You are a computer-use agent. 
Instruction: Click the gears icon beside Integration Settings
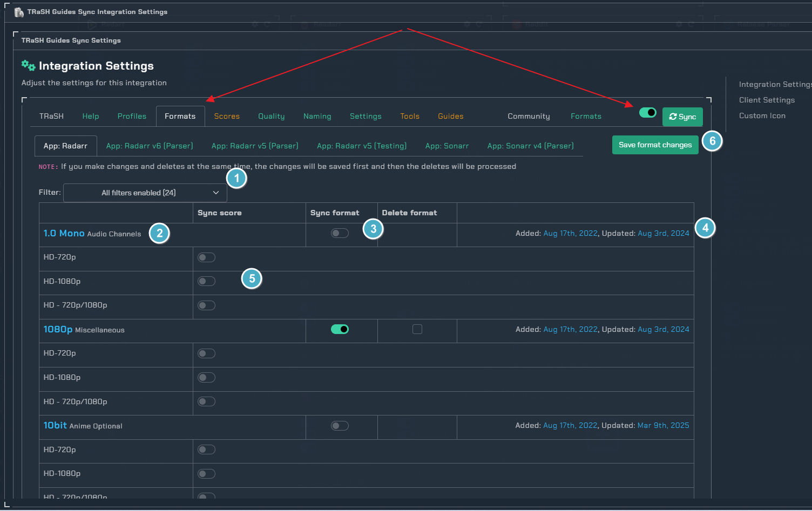pos(28,66)
